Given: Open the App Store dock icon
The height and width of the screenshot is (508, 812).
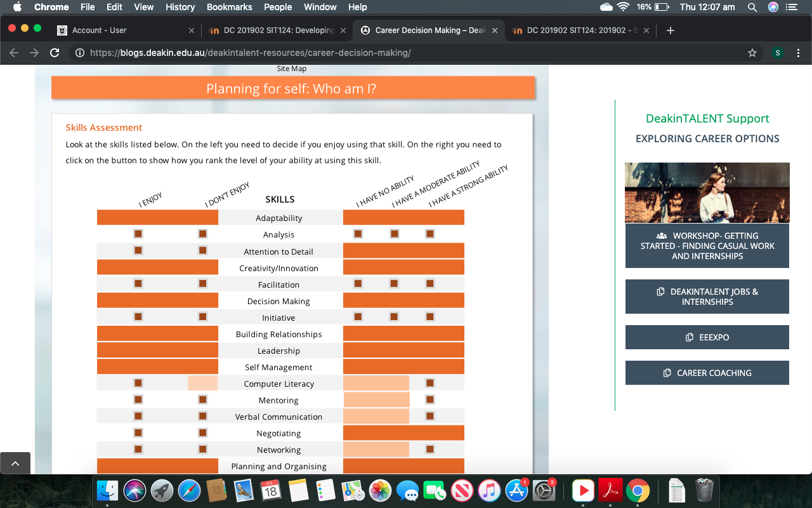Looking at the screenshot, I should [x=516, y=490].
